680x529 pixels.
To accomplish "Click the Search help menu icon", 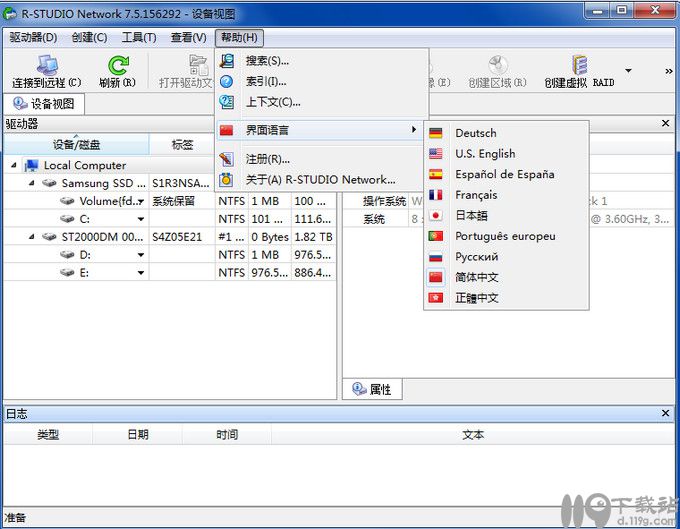I will point(226,60).
